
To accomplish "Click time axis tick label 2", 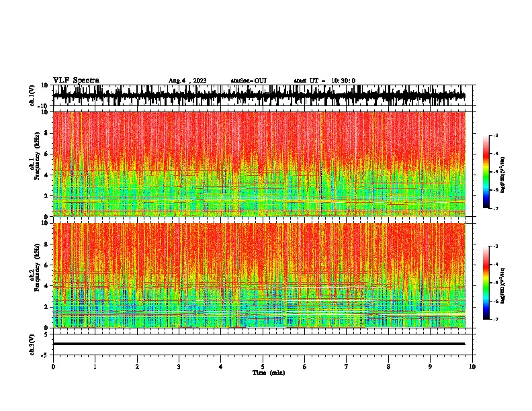I will click(137, 367).
